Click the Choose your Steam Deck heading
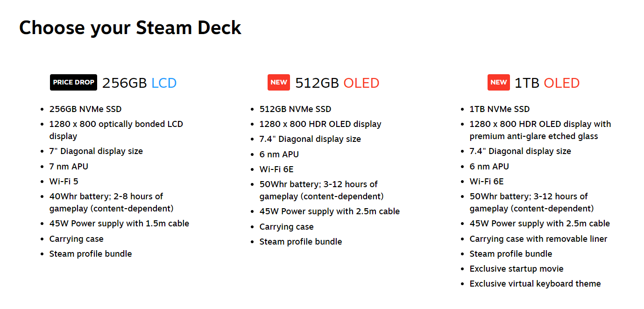The width and height of the screenshot is (644, 309). click(130, 28)
